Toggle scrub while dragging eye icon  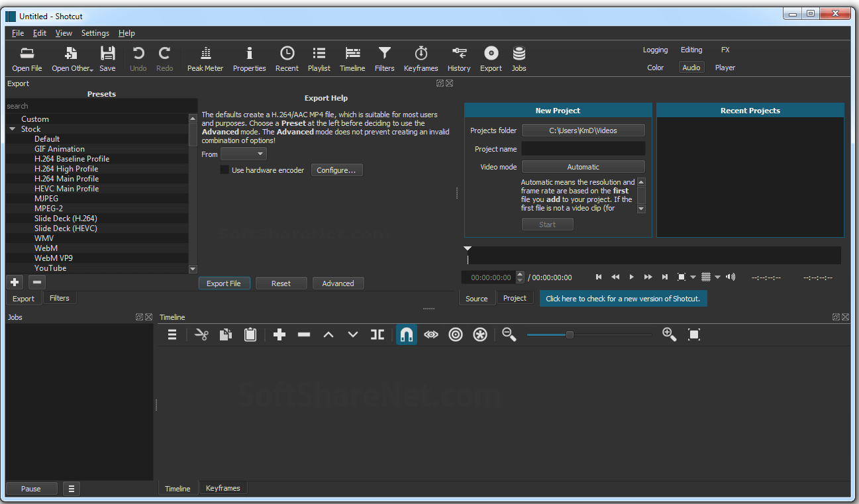click(x=431, y=335)
